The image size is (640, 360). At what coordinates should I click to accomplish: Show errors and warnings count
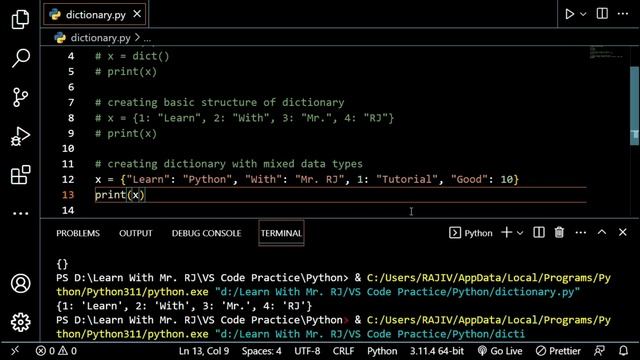56,351
